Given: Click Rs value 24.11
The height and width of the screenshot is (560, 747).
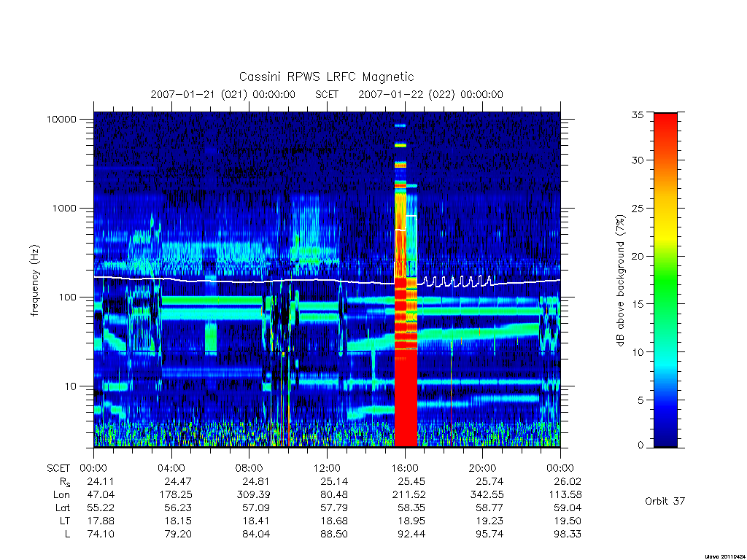Looking at the screenshot, I should tap(101, 481).
